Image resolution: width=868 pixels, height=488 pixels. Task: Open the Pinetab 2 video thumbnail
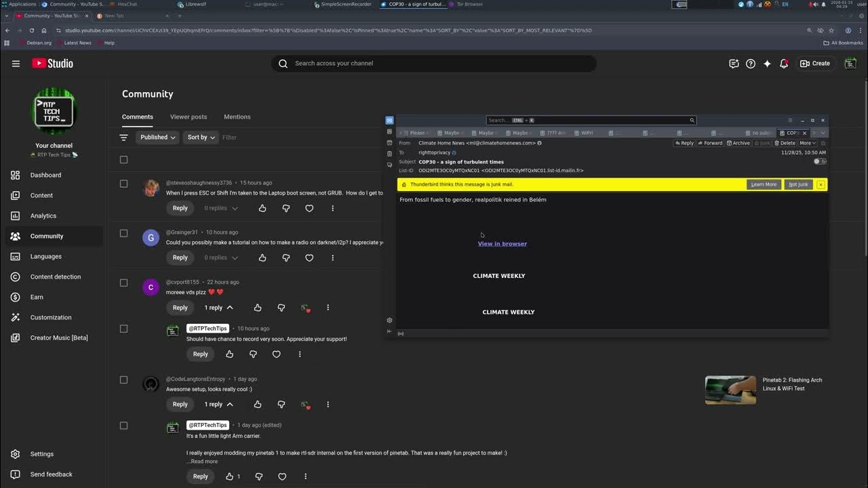[x=730, y=390]
